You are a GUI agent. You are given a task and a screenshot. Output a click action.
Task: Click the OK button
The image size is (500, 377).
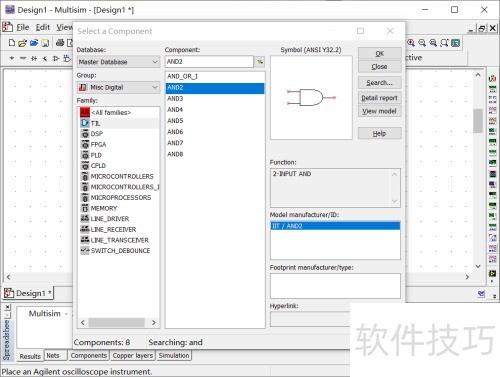(x=379, y=54)
